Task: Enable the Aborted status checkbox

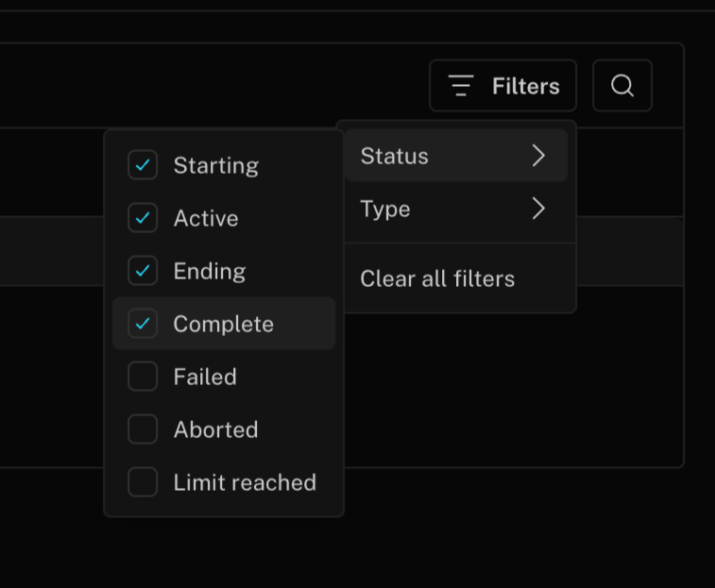Action: tap(143, 429)
